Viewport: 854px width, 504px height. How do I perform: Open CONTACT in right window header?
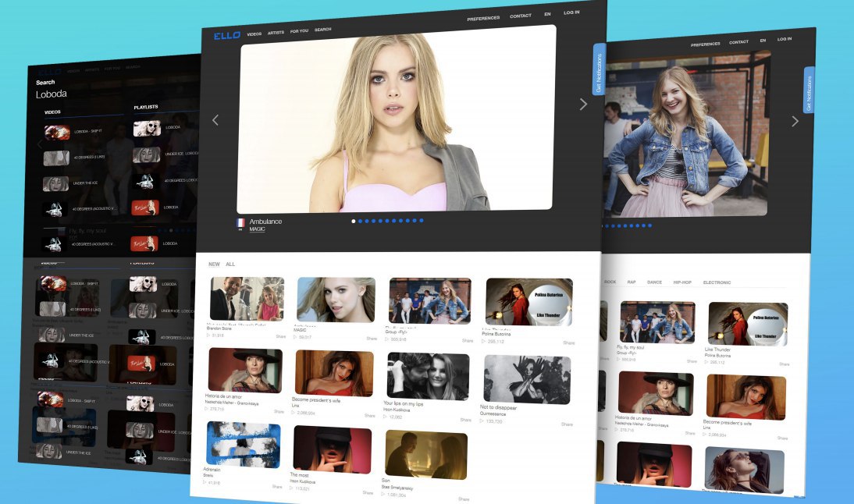pos(738,42)
